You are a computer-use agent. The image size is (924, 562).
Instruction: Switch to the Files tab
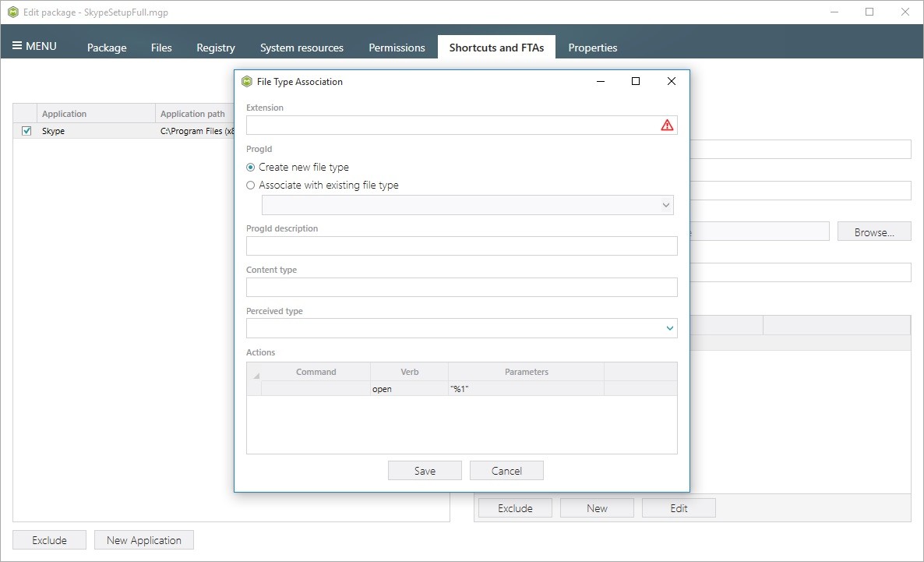pyautogui.click(x=160, y=48)
